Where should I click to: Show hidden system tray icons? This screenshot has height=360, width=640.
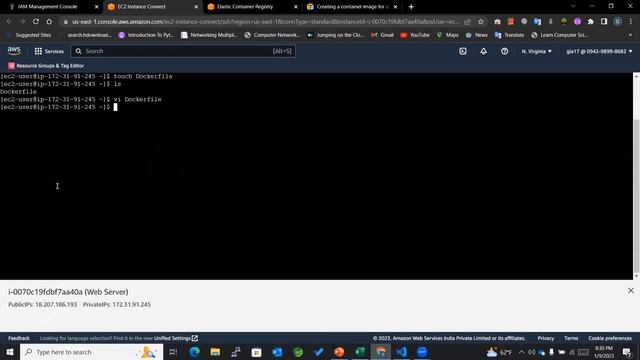point(521,352)
